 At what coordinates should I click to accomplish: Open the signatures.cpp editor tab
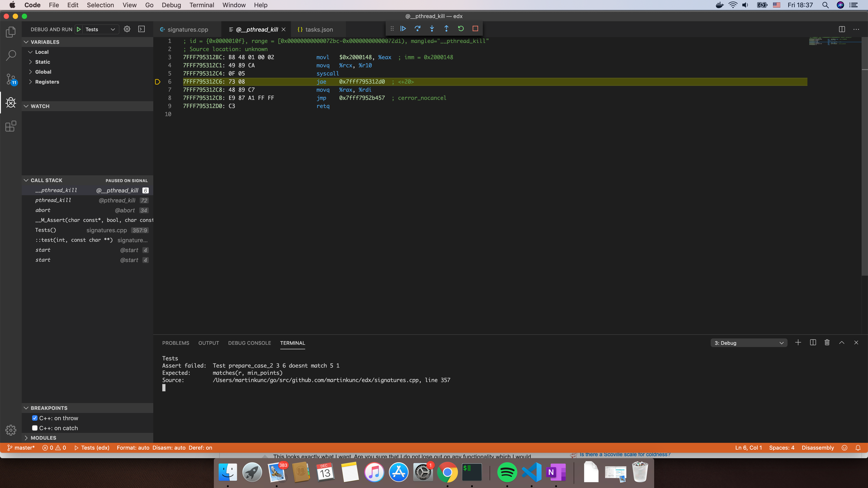(187, 30)
